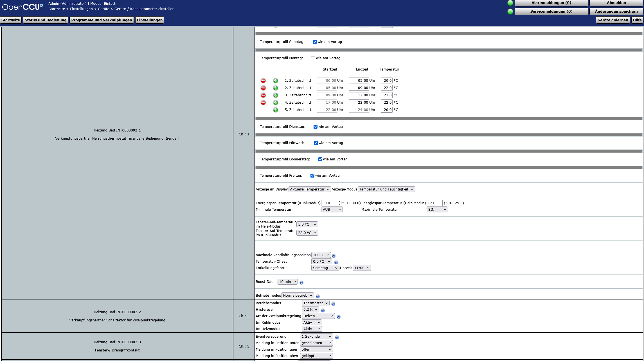Open help icon next to Hysterese dropdown
This screenshot has height=361, width=644.
[323, 310]
